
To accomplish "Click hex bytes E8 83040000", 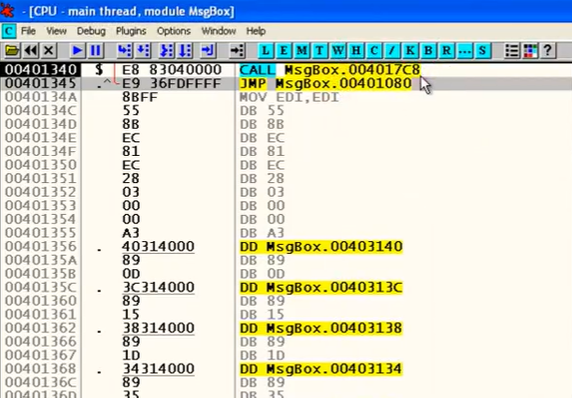I will 171,70.
